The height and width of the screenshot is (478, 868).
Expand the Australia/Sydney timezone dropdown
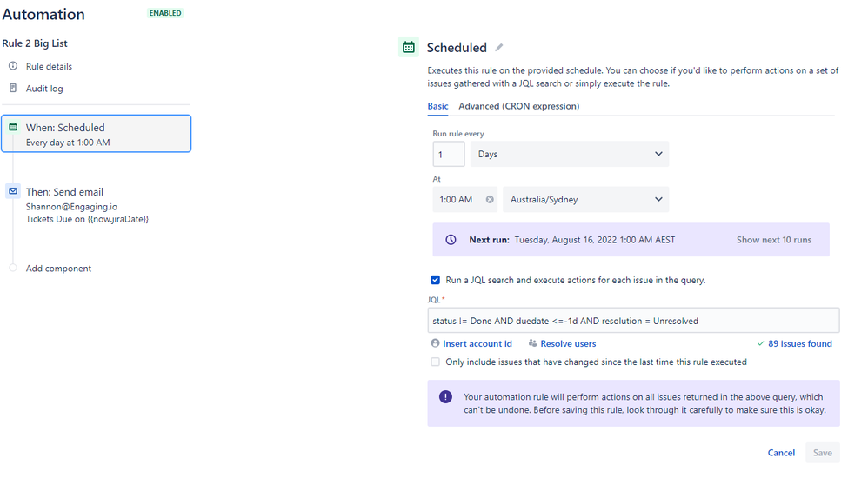(585, 199)
